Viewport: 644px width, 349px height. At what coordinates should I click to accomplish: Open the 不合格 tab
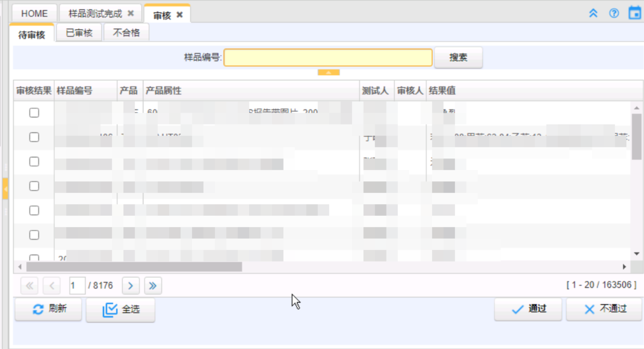[x=126, y=33]
